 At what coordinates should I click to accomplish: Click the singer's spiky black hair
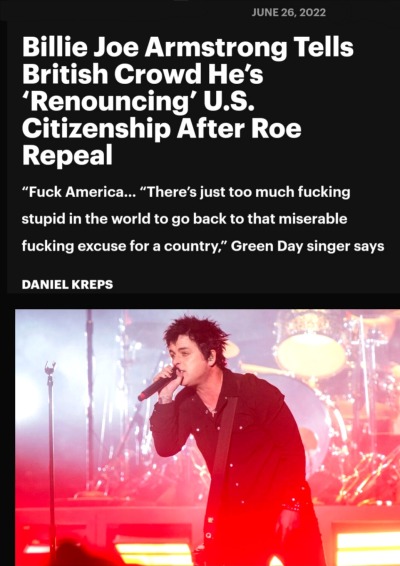[197, 336]
